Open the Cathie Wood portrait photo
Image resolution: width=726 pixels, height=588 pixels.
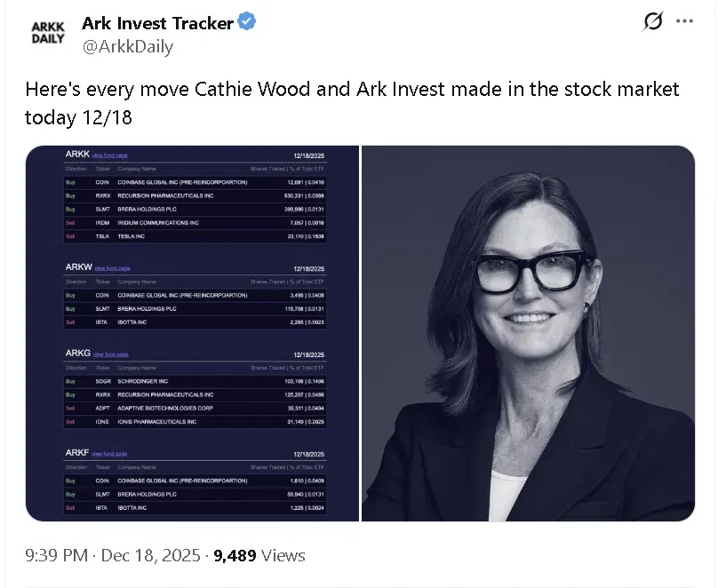(x=528, y=334)
